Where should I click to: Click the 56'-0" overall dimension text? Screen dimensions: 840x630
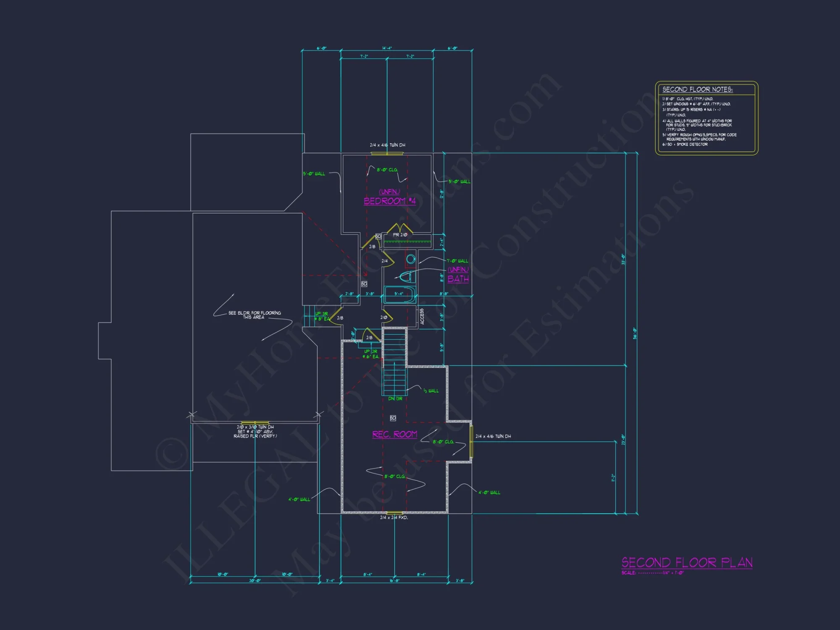pyautogui.click(x=635, y=333)
